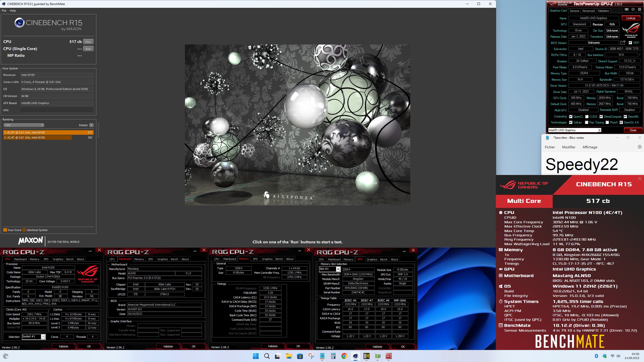This screenshot has height=362, width=644.
Task: Open the Cinebench Help menu
Action: coord(13,11)
